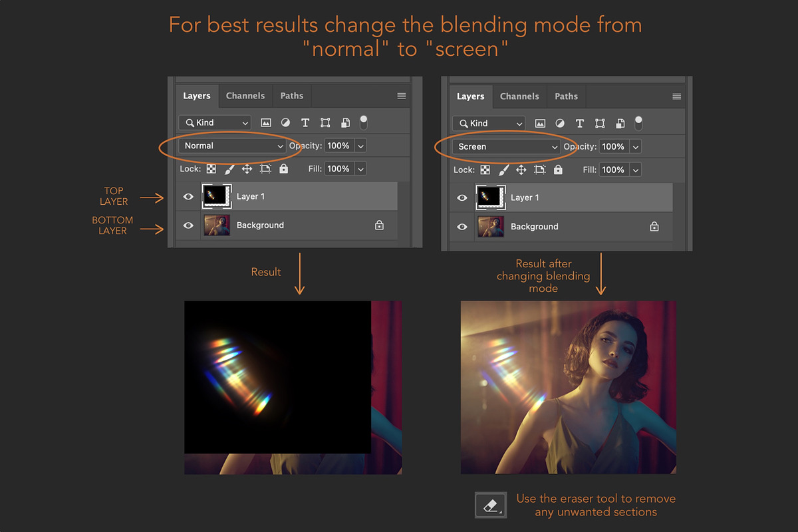The width and height of the screenshot is (798, 532).
Task: Click pixel layer filter icon in left panel
Action: [266, 123]
